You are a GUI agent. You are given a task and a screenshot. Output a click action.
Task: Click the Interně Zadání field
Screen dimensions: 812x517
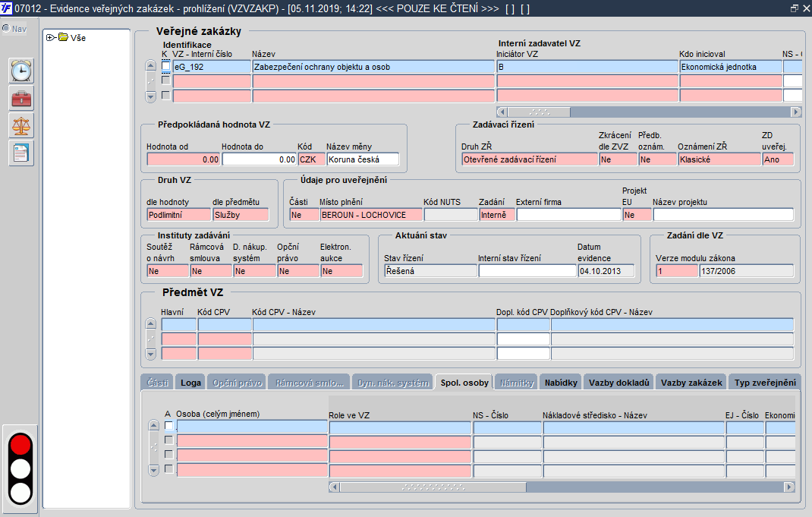[496, 215]
